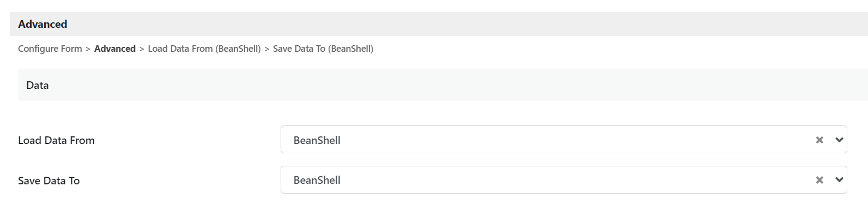Click separator arrow after Advanced breadcrumb
The width and height of the screenshot is (868, 210).
pos(142,49)
